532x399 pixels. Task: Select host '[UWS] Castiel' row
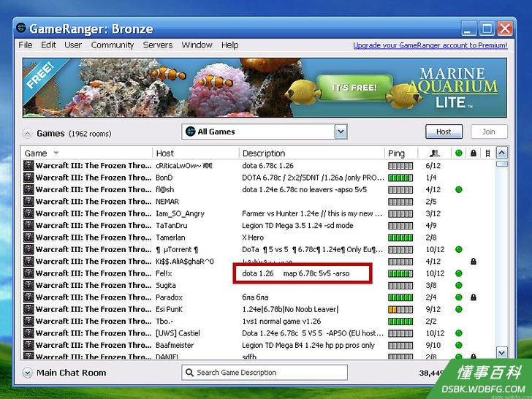click(x=259, y=333)
